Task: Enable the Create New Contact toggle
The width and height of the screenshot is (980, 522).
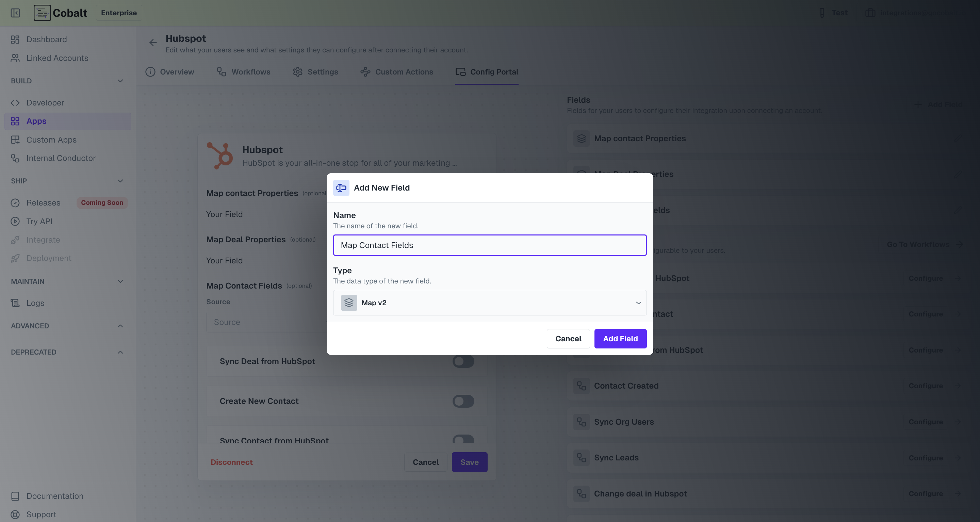Action: [x=463, y=401]
